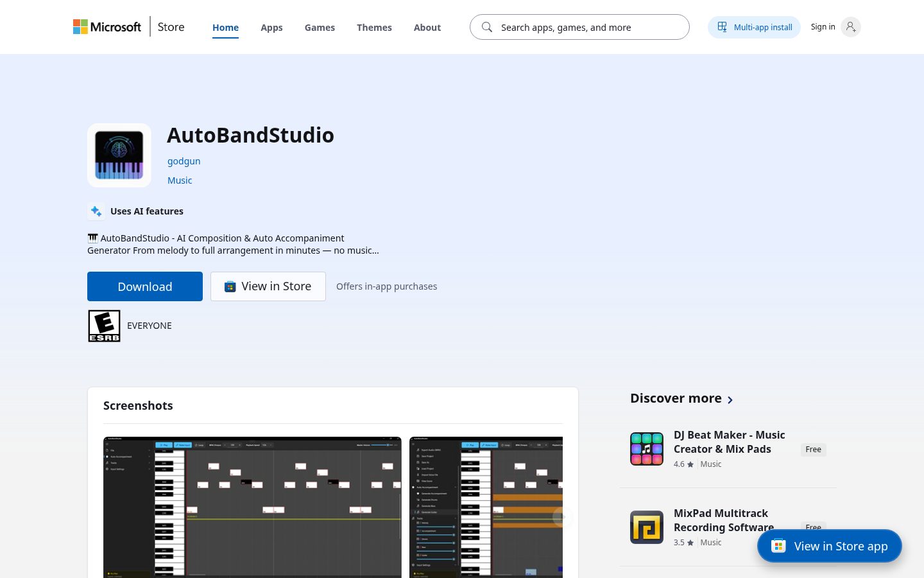Go to the Games tab
The width and height of the screenshot is (924, 578).
(x=320, y=28)
